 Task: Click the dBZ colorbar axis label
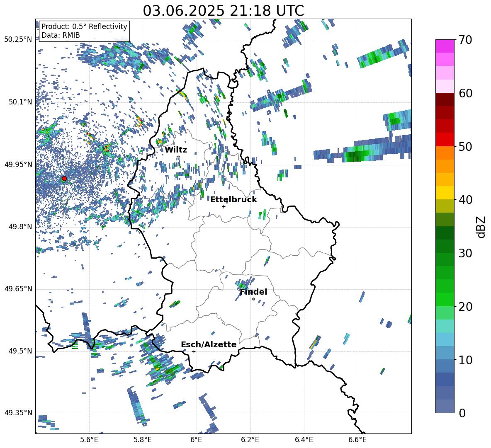tap(481, 227)
